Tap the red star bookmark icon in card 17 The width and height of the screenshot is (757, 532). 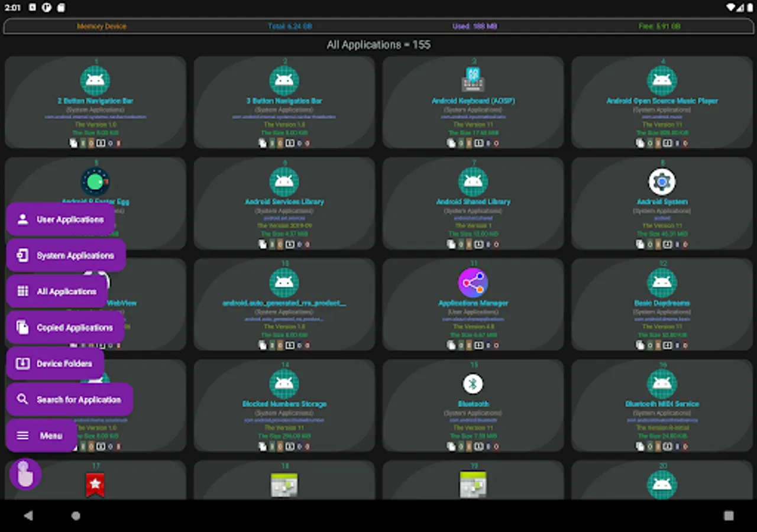click(x=95, y=485)
